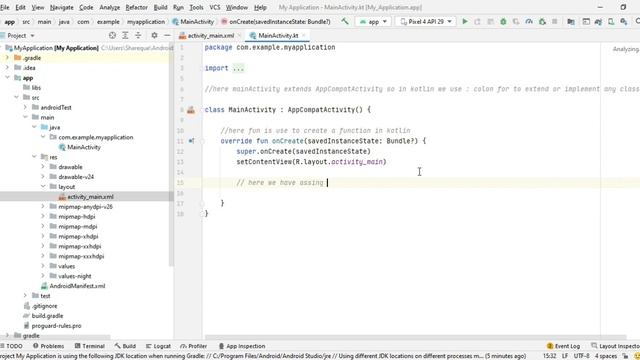Viewport: 640px width, 360px height.
Task: Open the VCS menu
Action: [x=215, y=7]
